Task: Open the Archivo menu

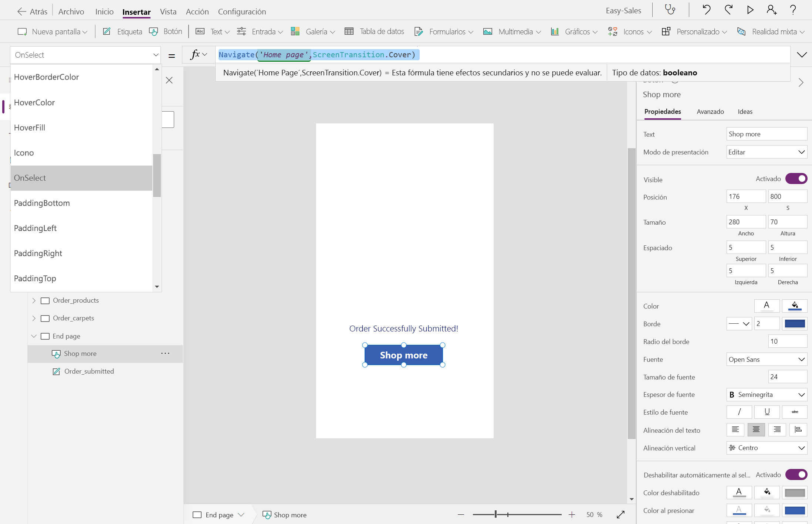Action: click(71, 11)
